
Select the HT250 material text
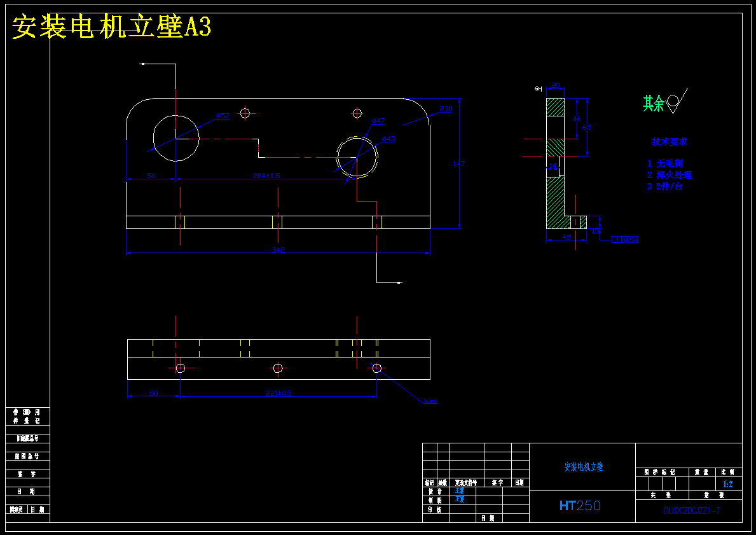click(580, 506)
